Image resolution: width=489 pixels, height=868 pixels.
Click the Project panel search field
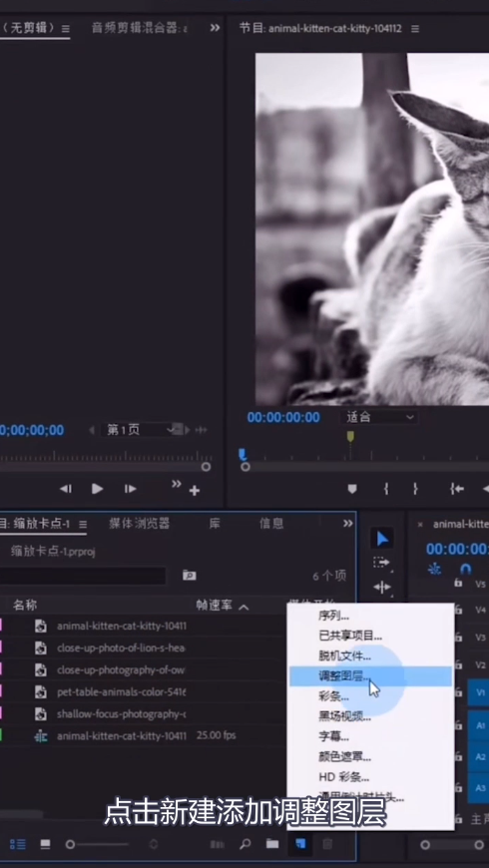(83, 576)
